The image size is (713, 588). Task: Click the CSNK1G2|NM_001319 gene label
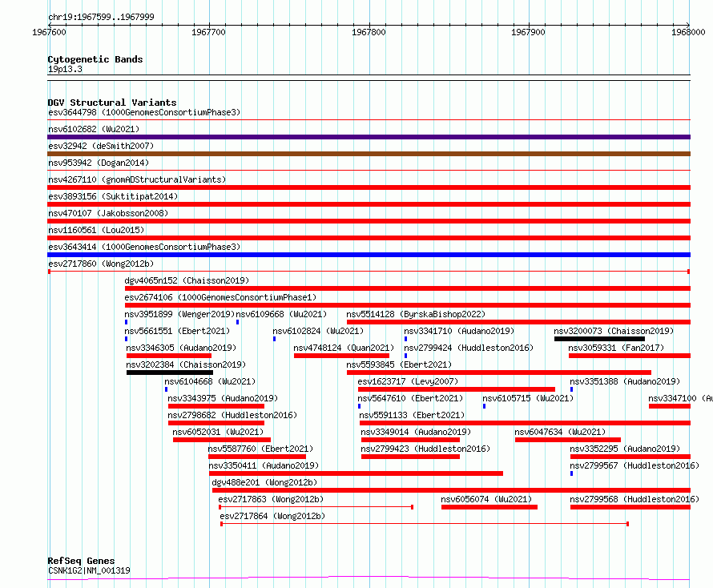(89, 570)
